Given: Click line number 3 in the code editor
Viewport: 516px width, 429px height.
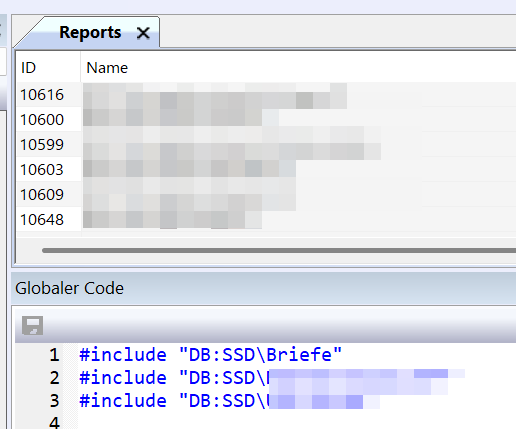Looking at the screenshot, I should 55,401.
